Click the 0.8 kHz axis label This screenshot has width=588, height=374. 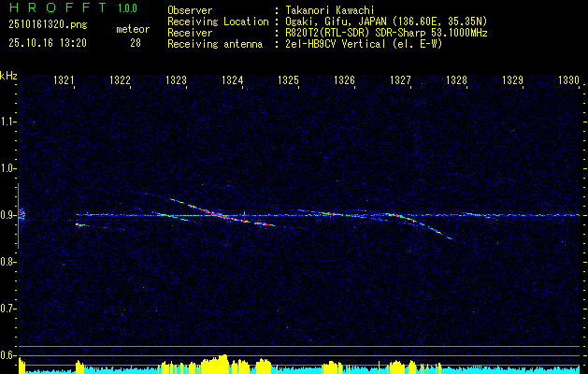click(7, 262)
